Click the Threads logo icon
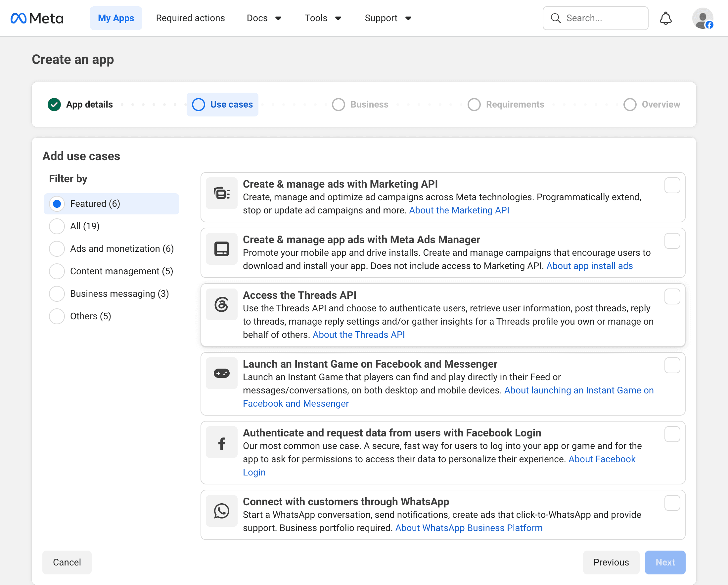This screenshot has height=585, width=728. point(221,304)
